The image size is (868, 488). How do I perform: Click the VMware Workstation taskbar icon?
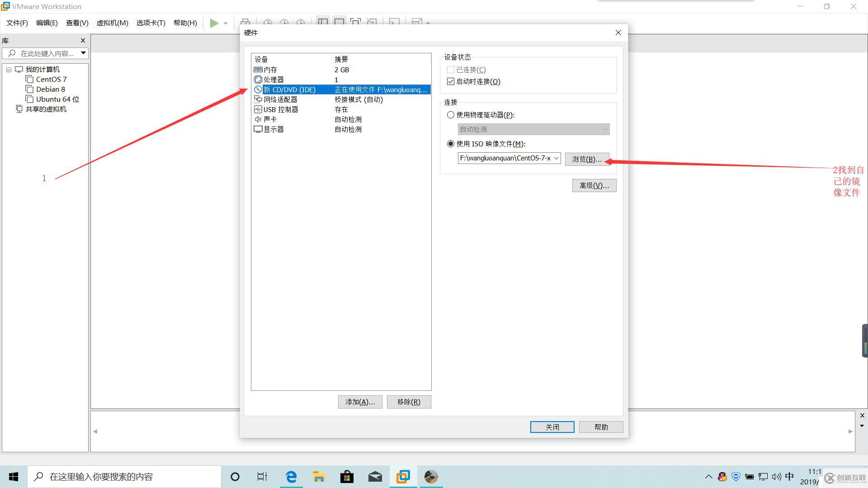tap(403, 477)
